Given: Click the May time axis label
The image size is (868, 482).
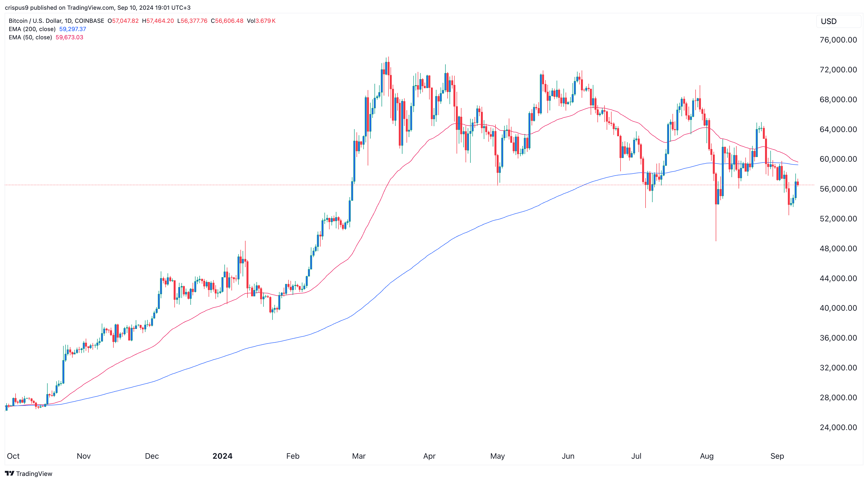Looking at the screenshot, I should click(498, 456).
